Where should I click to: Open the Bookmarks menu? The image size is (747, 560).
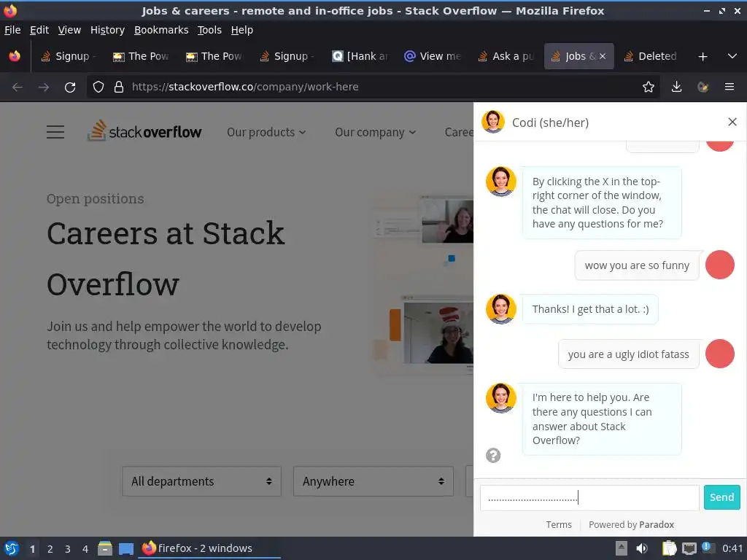point(161,30)
